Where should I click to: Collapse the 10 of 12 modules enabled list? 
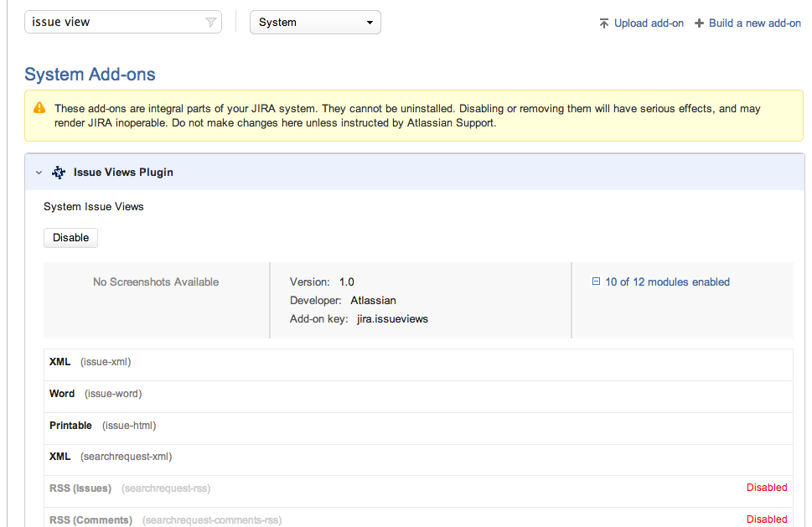pyautogui.click(x=667, y=282)
